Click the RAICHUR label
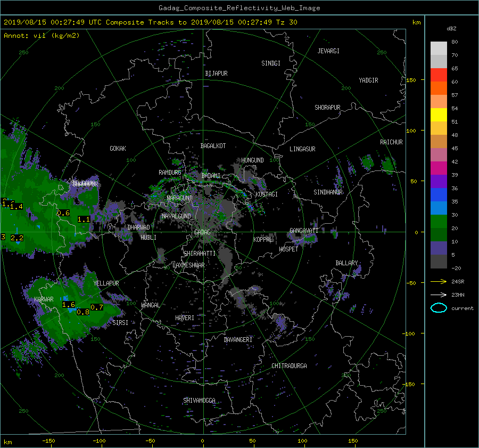 pos(391,142)
